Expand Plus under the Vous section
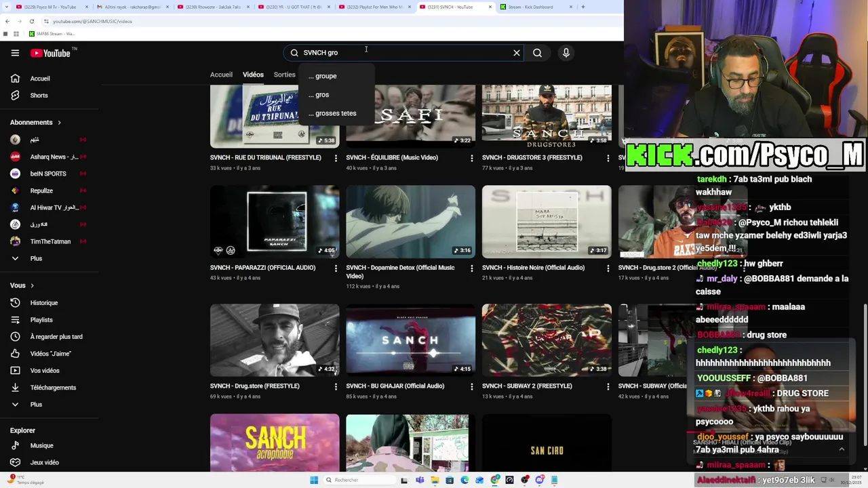868x488 pixels. 36,405
